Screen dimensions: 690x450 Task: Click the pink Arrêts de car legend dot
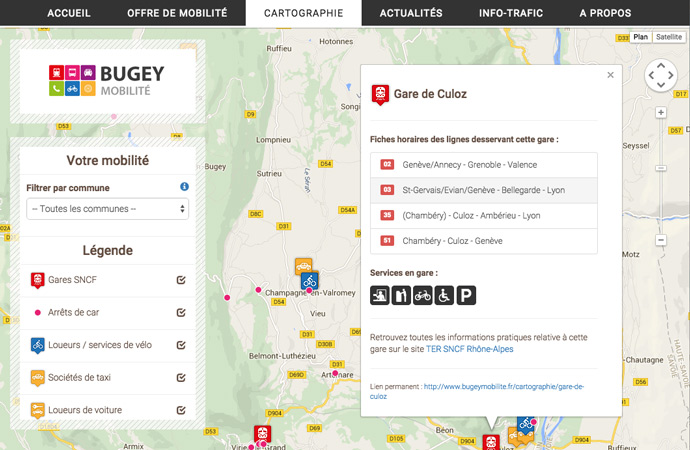(38, 313)
